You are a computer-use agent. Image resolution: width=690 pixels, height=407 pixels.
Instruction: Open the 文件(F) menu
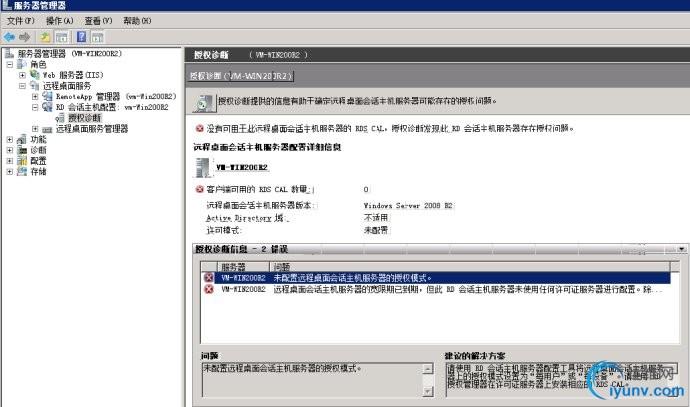pyautogui.click(x=20, y=21)
